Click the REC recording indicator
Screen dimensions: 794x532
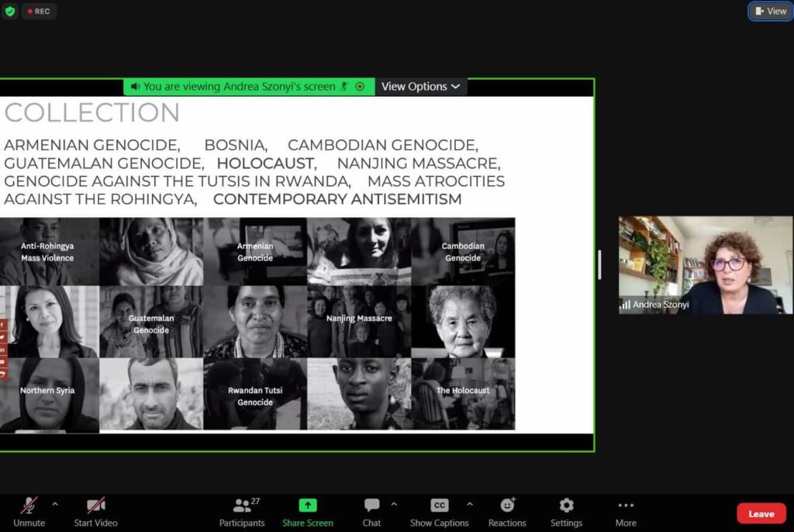click(39, 11)
